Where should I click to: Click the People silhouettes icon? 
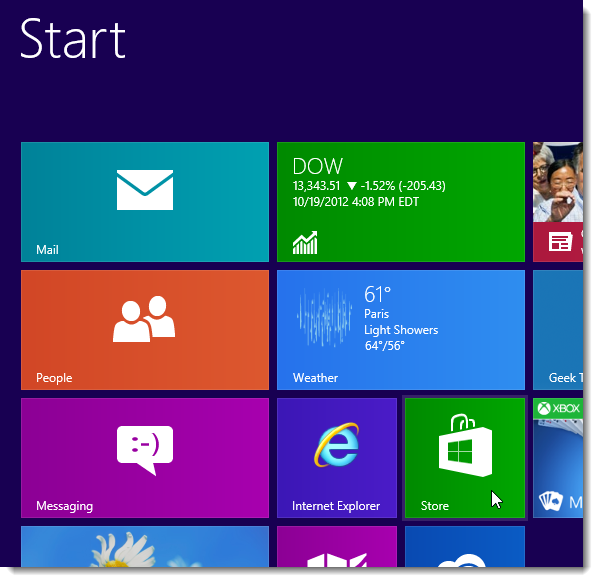click(144, 318)
